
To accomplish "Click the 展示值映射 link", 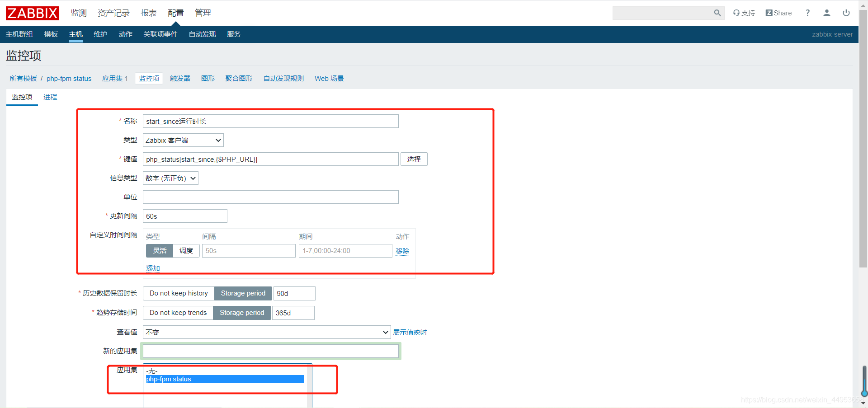I will tap(410, 333).
